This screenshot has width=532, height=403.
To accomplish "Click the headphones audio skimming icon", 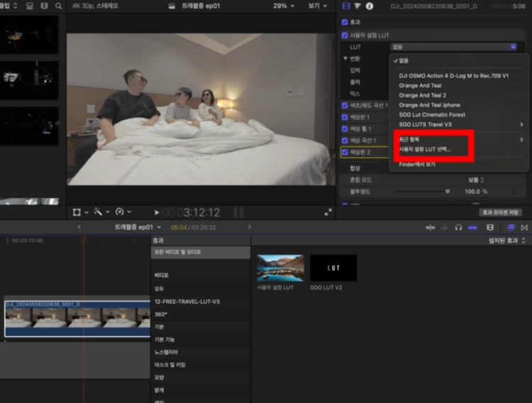I will tap(459, 228).
